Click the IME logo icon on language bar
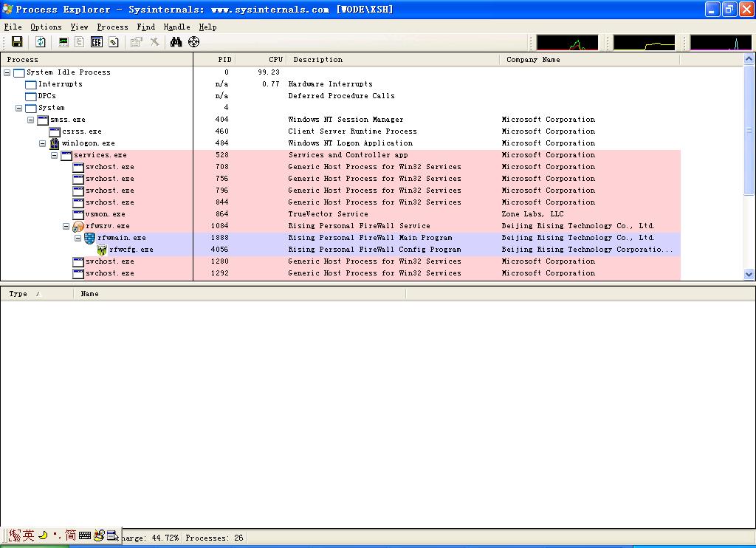This screenshot has height=548, width=756. pos(15,535)
